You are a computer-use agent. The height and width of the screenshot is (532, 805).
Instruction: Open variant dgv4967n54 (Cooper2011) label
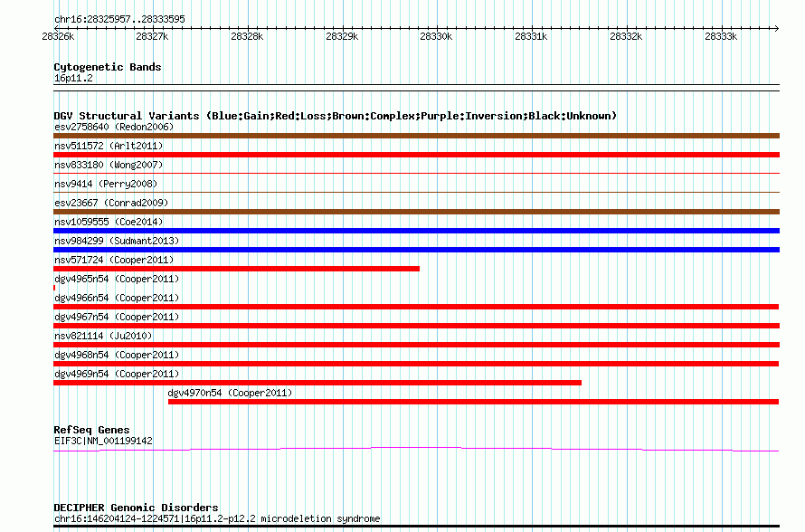coord(117,317)
